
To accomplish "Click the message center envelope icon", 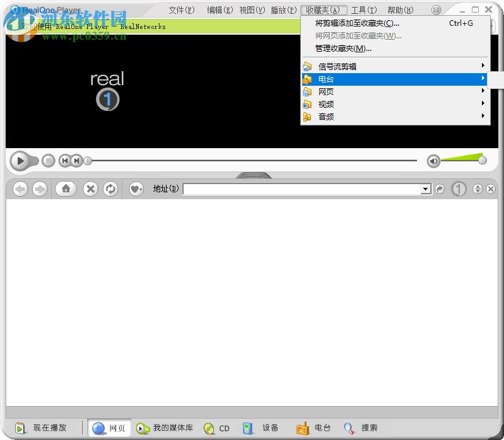I will click(436, 10).
